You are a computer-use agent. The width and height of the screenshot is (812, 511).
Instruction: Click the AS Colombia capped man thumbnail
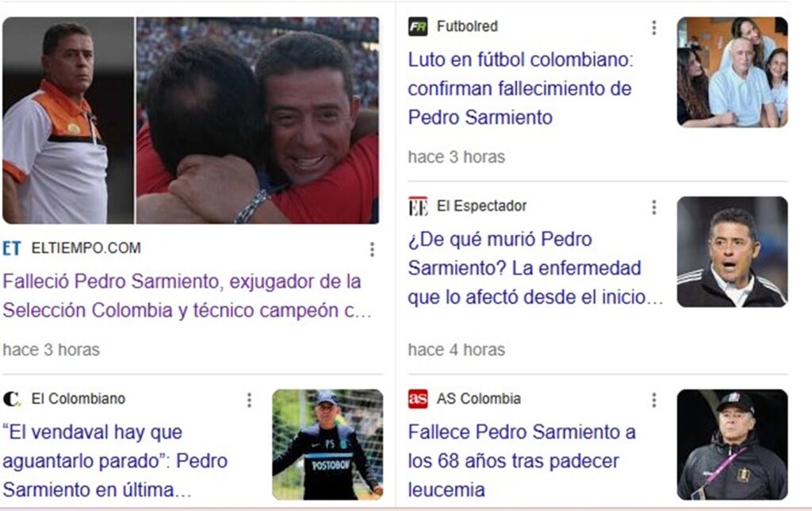pos(732,444)
